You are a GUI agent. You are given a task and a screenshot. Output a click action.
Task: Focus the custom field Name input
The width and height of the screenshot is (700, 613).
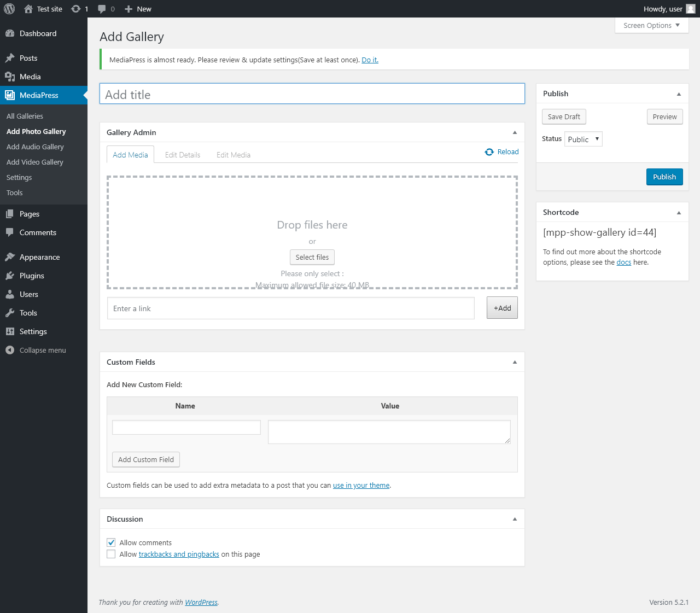pos(186,428)
